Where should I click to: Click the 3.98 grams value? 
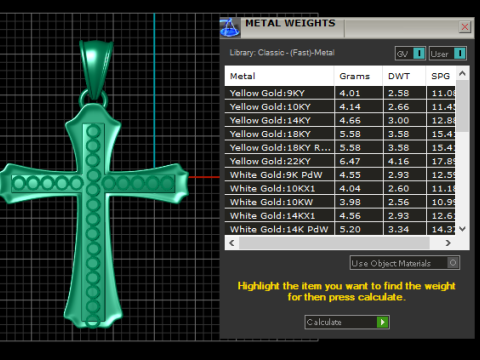click(350, 202)
